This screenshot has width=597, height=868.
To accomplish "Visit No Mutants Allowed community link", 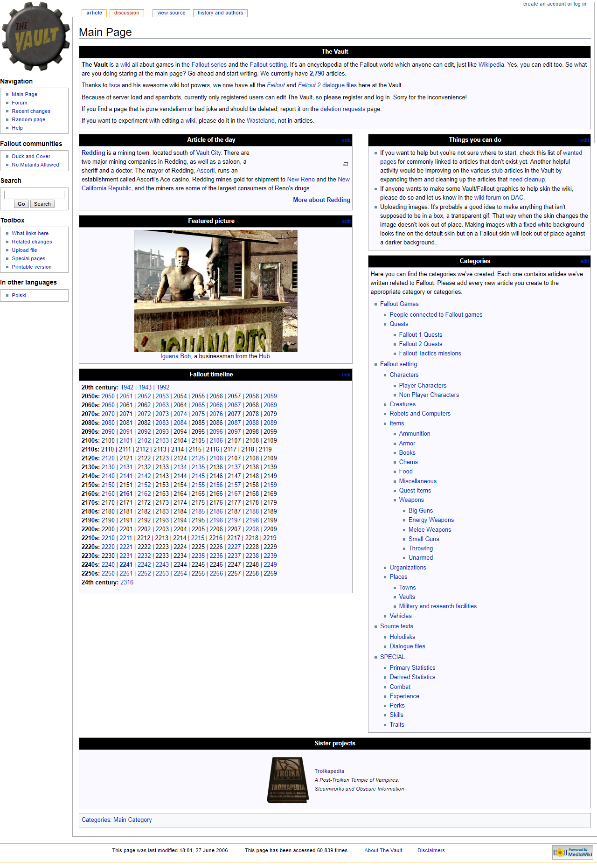I will (35, 165).
